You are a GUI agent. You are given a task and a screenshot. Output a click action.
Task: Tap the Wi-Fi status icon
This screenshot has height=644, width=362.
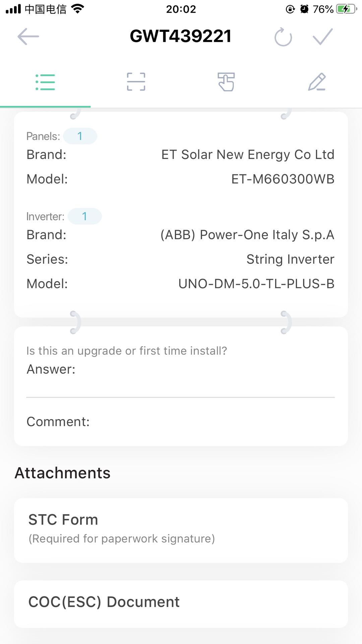point(77,9)
